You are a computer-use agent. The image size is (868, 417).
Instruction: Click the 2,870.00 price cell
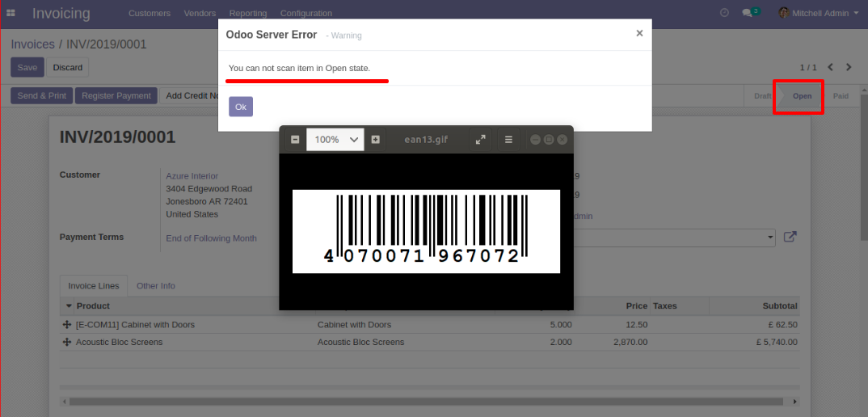click(x=630, y=342)
